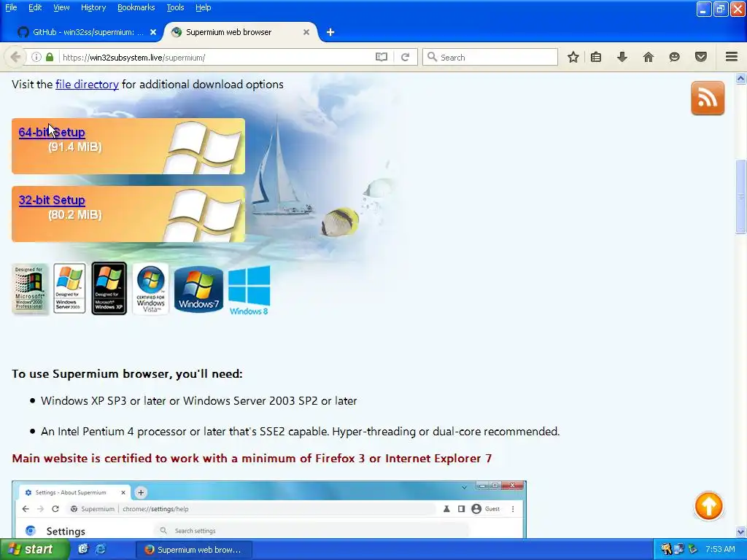Click the Windows Start button

tap(34, 549)
